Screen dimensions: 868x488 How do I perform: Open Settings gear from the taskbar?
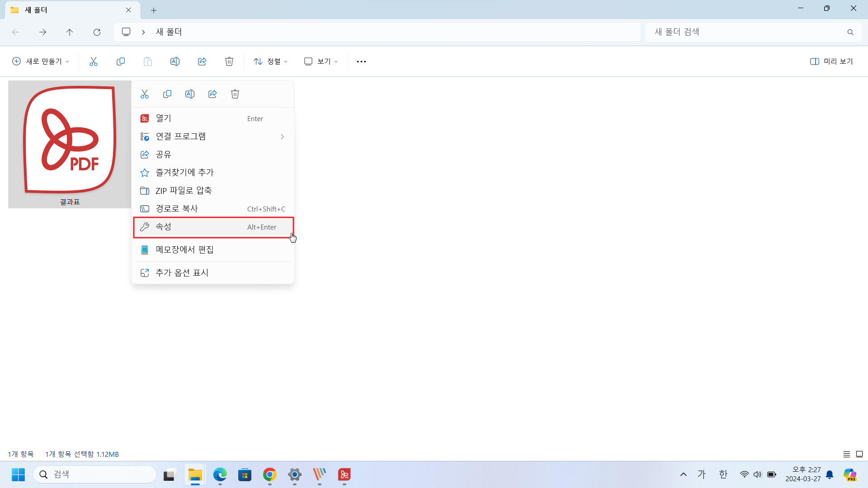pyautogui.click(x=295, y=474)
